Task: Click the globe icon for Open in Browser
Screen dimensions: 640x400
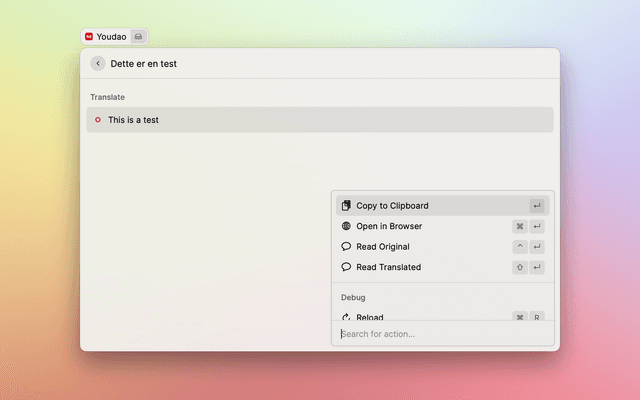Action: [346, 226]
